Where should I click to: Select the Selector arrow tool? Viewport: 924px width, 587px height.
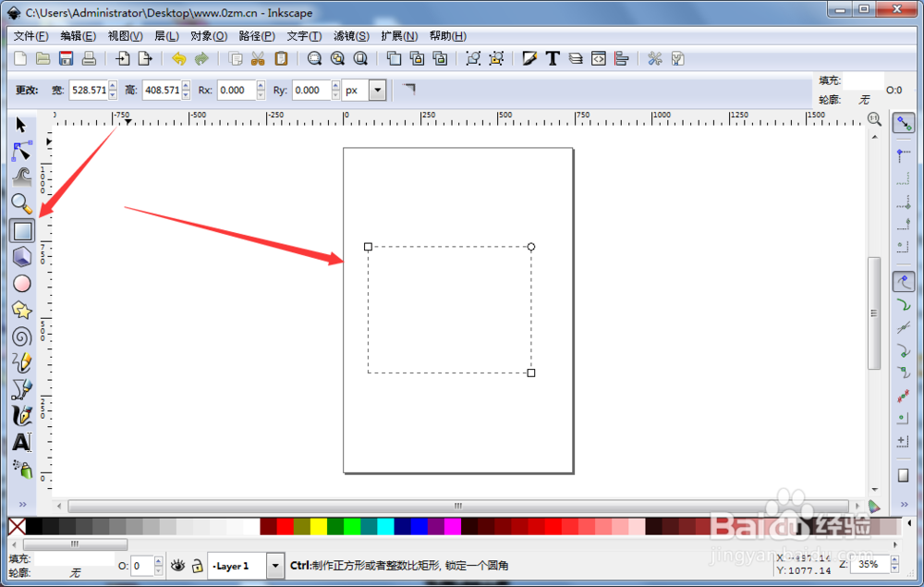(21, 125)
